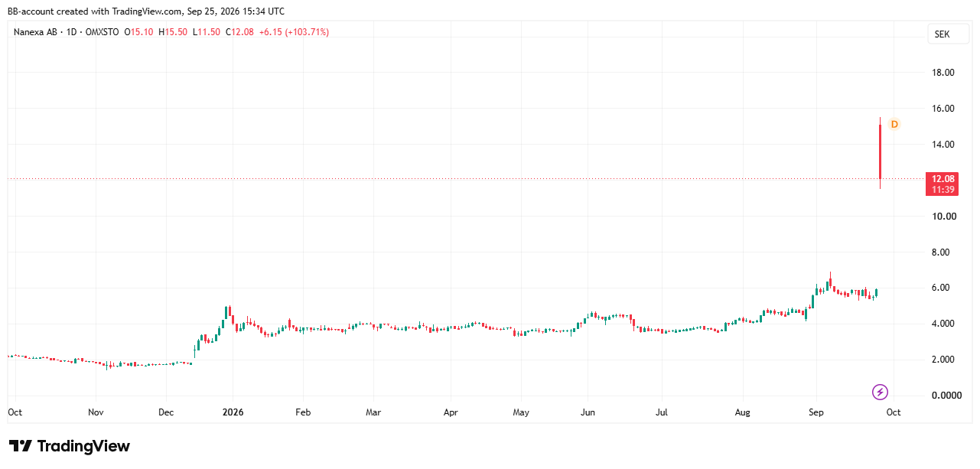Image resolution: width=980 pixels, height=469 pixels.
Task: Select the Nanexa AB symbol title
Action: (36, 32)
